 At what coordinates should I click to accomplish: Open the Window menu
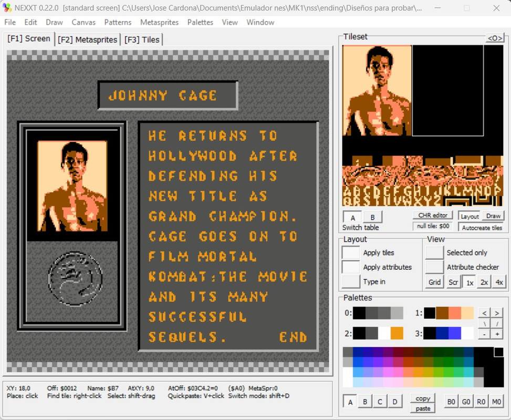260,22
